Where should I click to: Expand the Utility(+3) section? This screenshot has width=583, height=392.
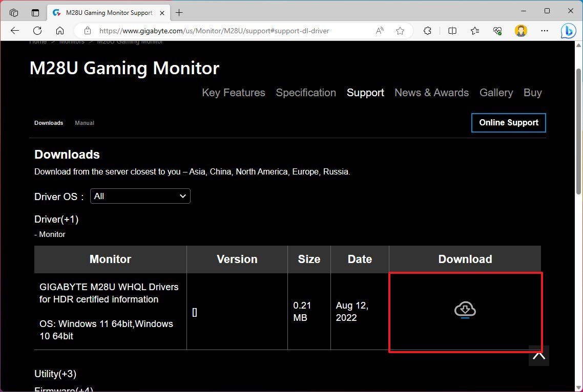point(55,374)
